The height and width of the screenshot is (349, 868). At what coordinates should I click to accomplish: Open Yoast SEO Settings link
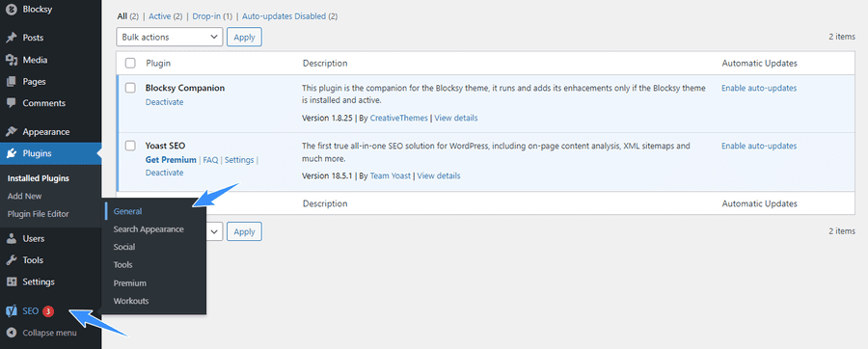[239, 160]
